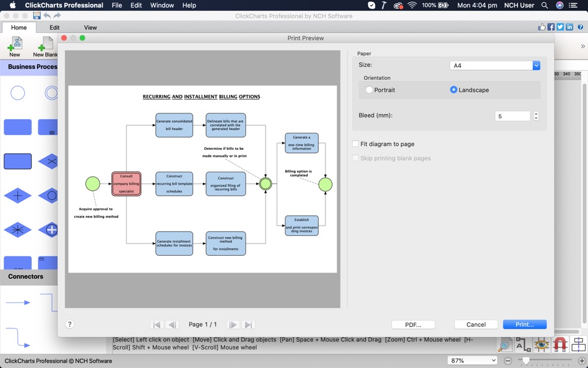Open the Apple menu
Viewport: 588px width, 368px height.
tap(12, 5)
